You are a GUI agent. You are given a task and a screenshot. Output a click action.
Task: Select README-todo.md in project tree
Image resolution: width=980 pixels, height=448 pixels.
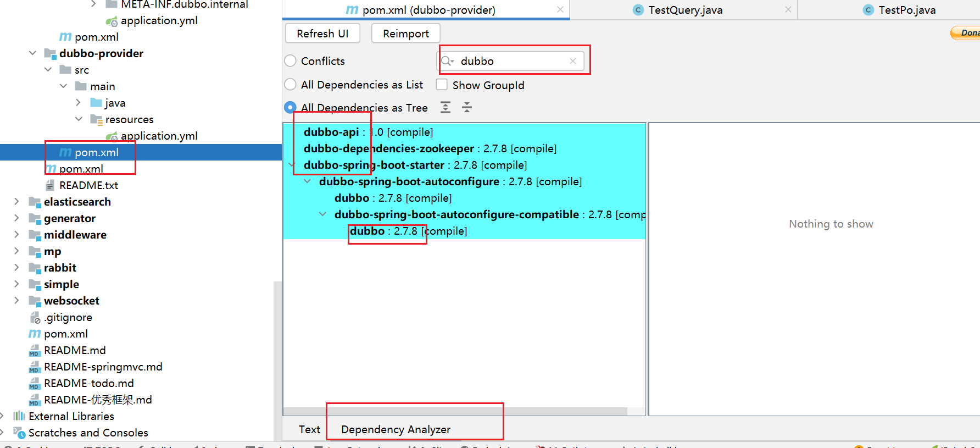[88, 383]
